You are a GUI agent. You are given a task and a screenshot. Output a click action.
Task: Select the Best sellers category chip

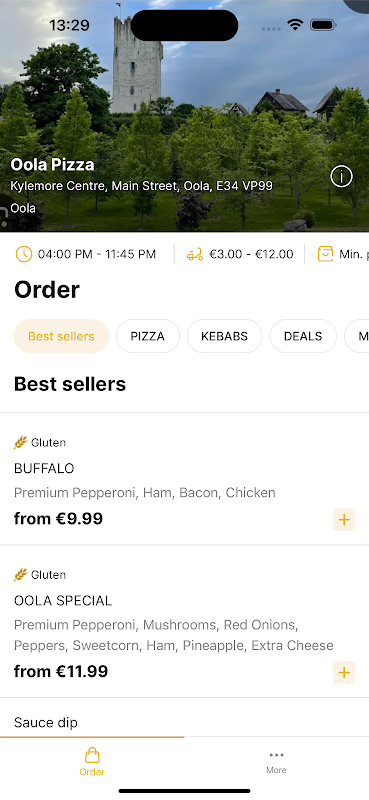coord(61,336)
